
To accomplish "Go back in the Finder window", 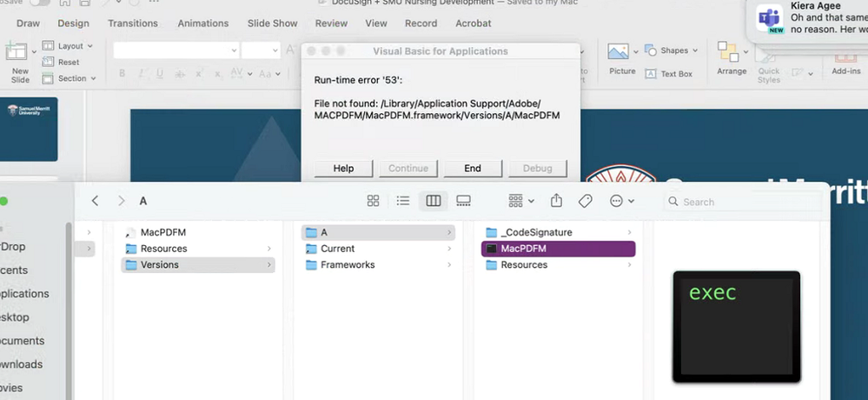I will point(96,201).
